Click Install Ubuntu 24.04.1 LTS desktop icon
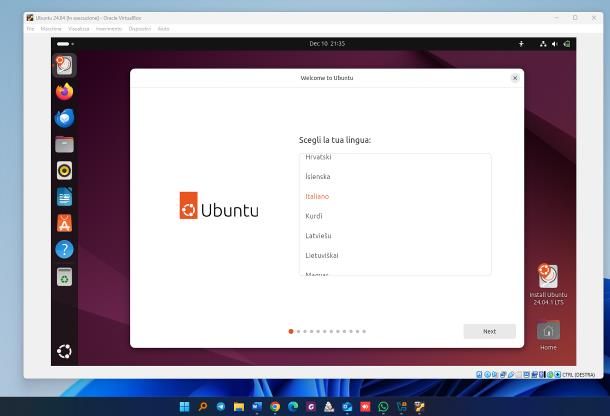 pyautogui.click(x=548, y=284)
